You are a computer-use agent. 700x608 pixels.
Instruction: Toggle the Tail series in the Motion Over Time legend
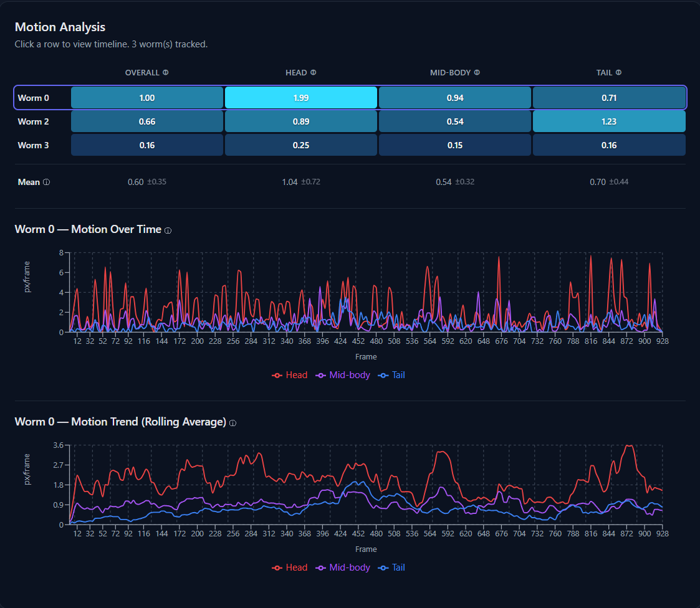point(391,375)
